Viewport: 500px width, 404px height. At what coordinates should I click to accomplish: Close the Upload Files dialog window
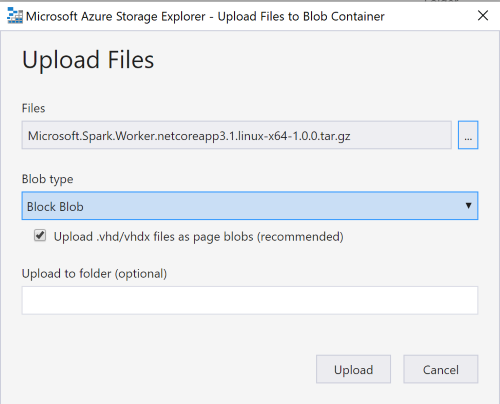[483, 15]
